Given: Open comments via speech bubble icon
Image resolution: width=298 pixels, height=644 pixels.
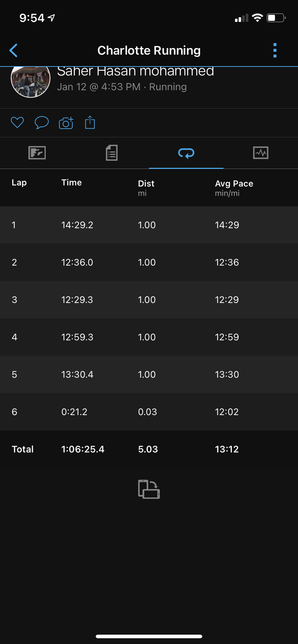Looking at the screenshot, I should click(41, 123).
